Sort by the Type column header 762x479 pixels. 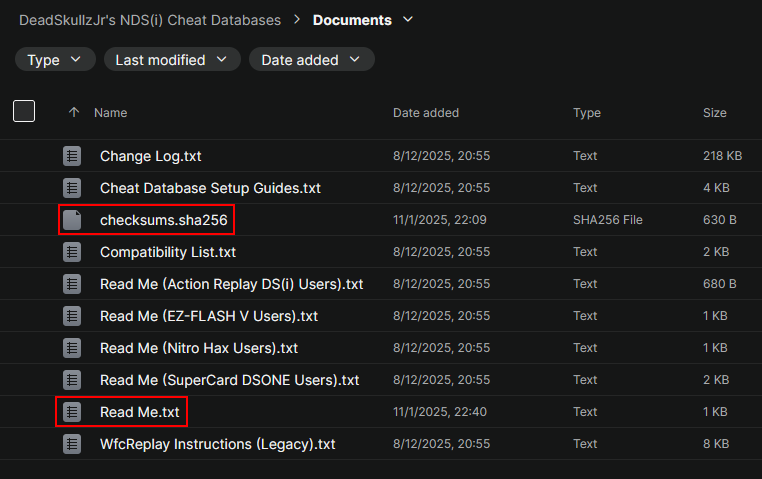tap(587, 113)
